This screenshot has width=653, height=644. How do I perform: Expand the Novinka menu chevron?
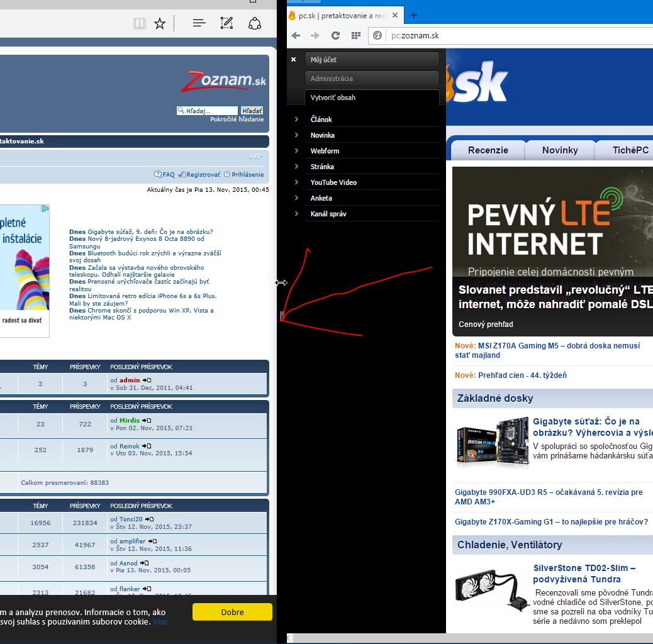(296, 135)
